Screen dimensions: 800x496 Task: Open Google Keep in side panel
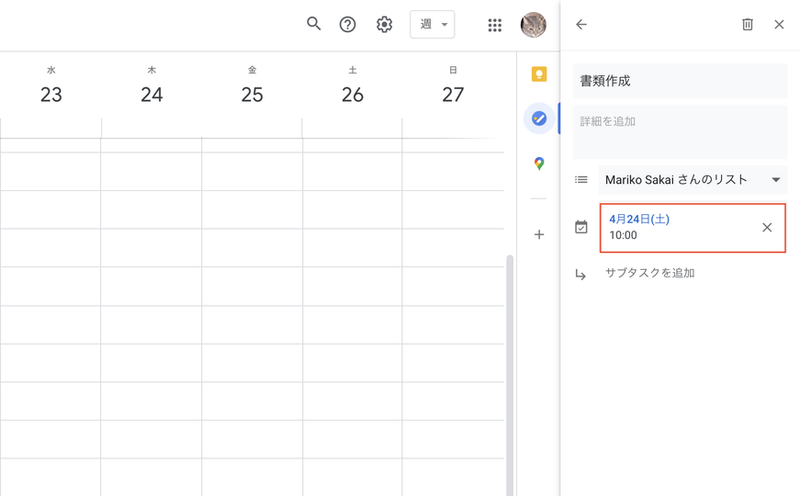coord(539,74)
